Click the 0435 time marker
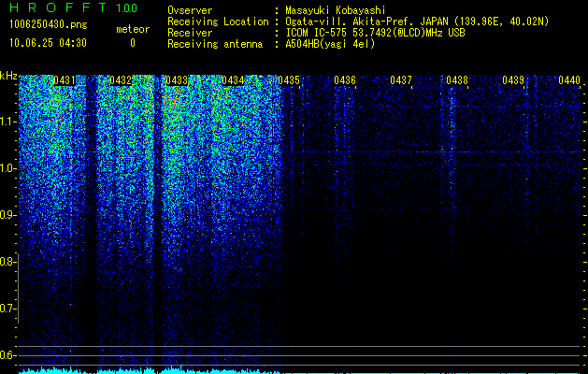The image size is (588, 374). [x=289, y=80]
